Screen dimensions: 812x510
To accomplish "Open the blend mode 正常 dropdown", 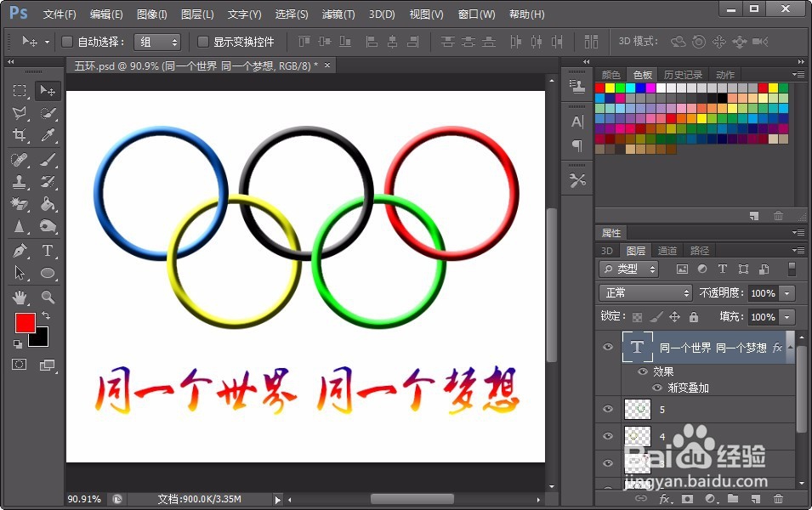I will click(645, 293).
